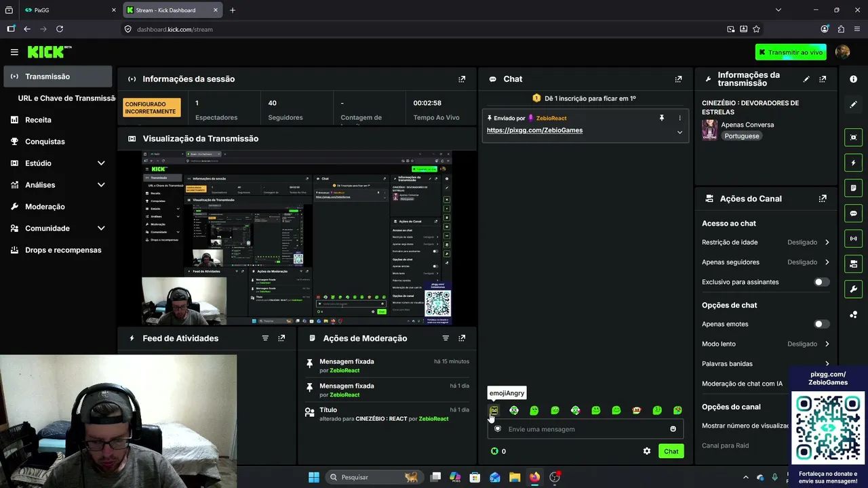Pop out the Chat panel

[678, 79]
